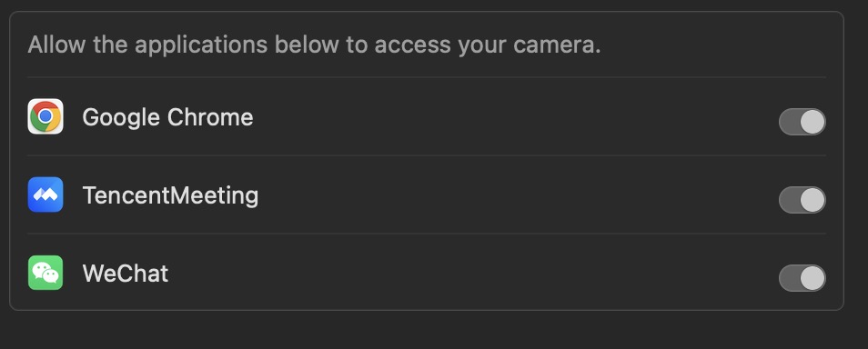Click the round knob of TencentMeeting's switch
This screenshot has height=349, width=868.
click(812, 200)
